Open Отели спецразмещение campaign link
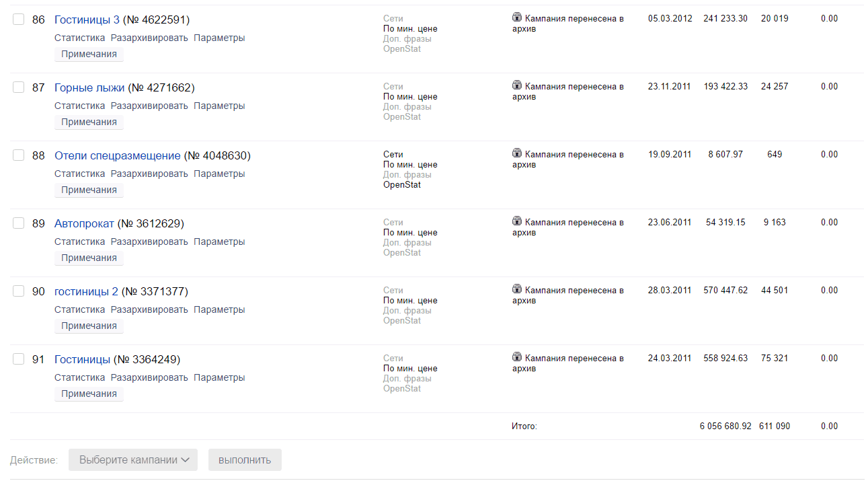The image size is (868, 483). coord(117,155)
